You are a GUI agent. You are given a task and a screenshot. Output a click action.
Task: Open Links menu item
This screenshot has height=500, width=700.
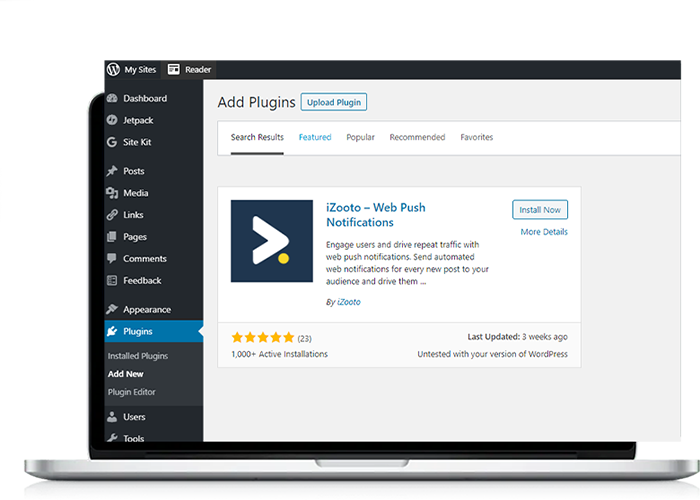[133, 215]
